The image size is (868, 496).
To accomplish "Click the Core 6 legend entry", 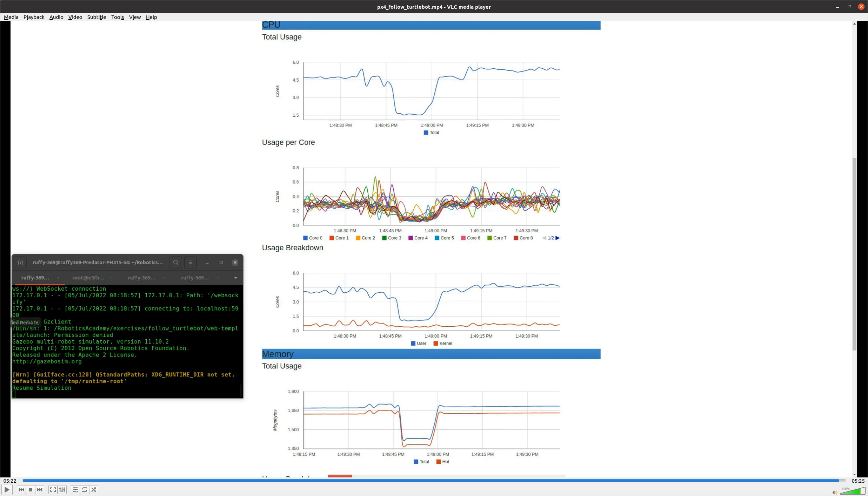I will [x=470, y=238].
